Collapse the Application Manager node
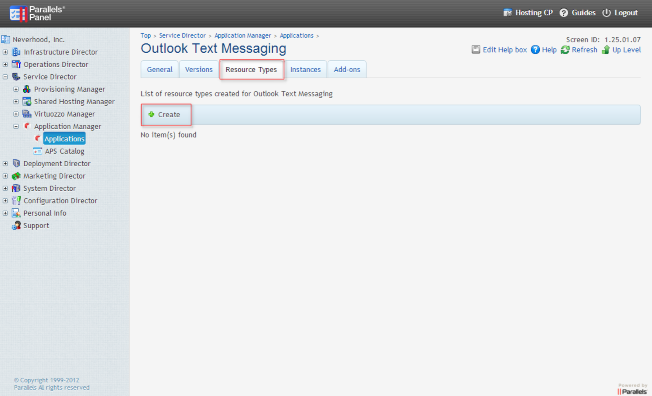Image resolution: width=652 pixels, height=396 pixels. 16,126
